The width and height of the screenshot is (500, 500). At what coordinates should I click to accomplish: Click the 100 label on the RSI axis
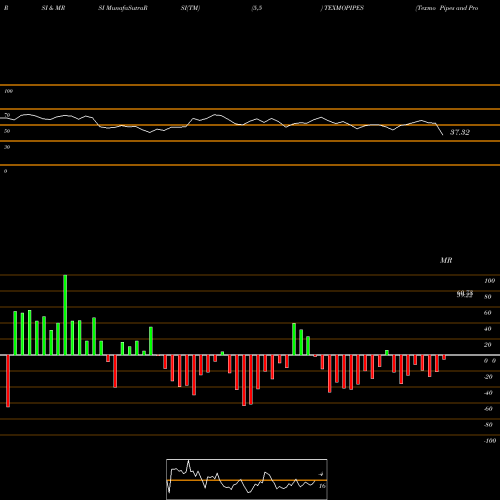(x=8, y=91)
